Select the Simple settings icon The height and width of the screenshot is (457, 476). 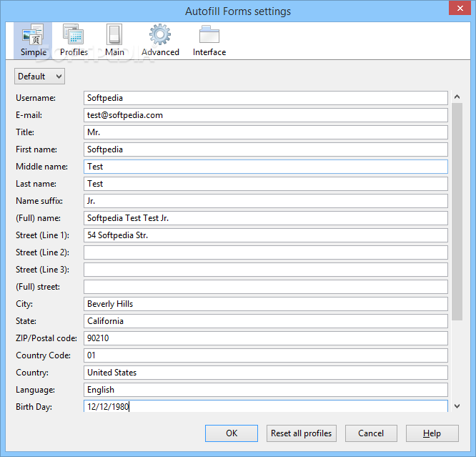click(x=33, y=41)
